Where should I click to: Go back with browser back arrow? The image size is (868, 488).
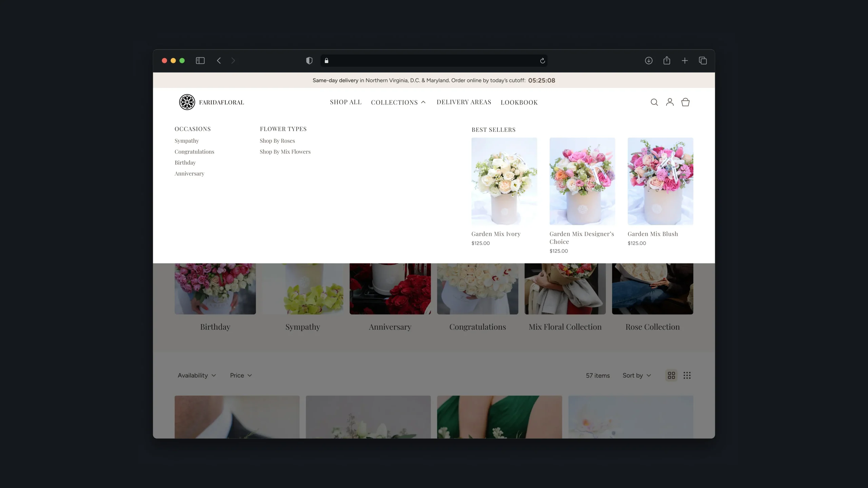click(x=219, y=61)
